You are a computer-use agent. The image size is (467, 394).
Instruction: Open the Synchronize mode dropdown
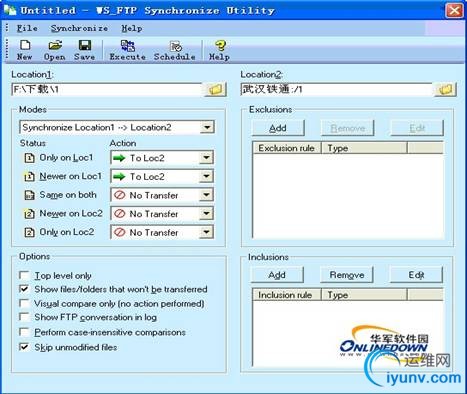click(207, 127)
